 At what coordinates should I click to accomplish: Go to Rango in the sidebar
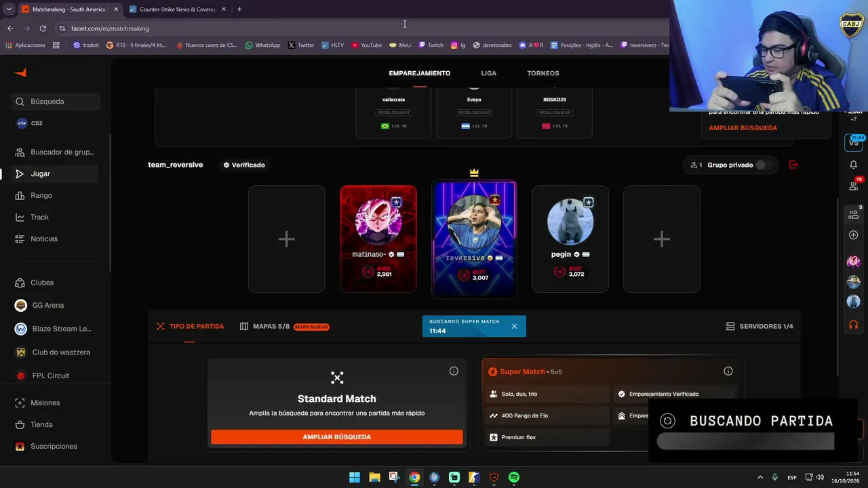[x=56, y=195]
